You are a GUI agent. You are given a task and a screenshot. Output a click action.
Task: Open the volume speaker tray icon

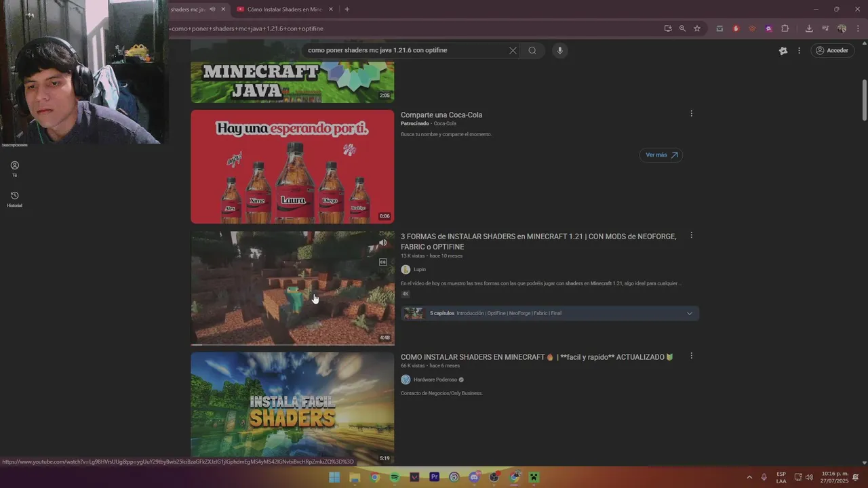coord(809,477)
